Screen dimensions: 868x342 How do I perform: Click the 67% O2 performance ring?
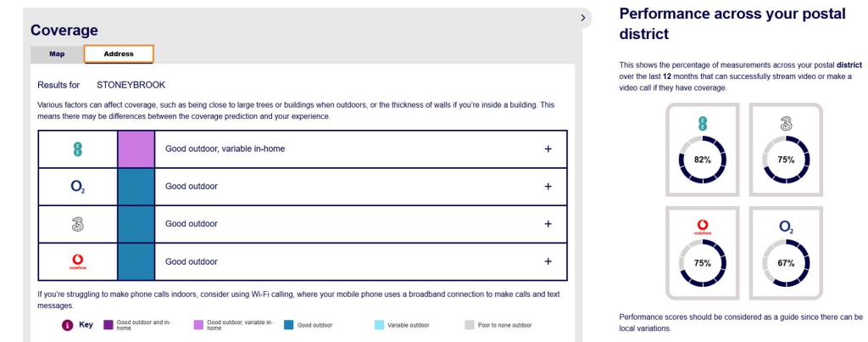click(786, 263)
